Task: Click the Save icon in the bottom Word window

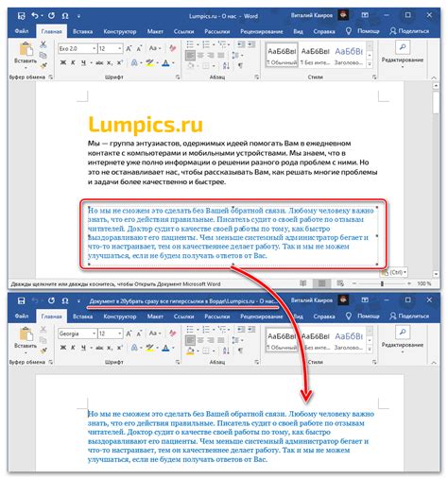Action: pyautogui.click(x=22, y=300)
